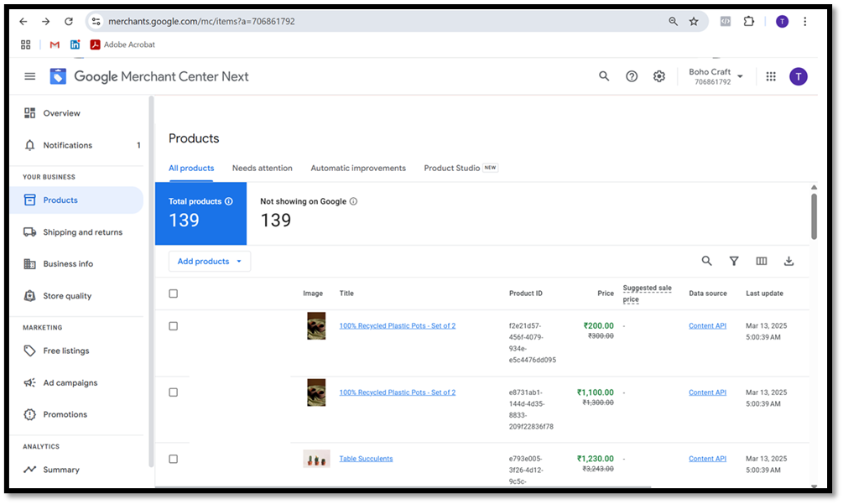Image resolution: width=843 pixels, height=504 pixels.
Task: Open the Table Succulents product link
Action: [366, 459]
